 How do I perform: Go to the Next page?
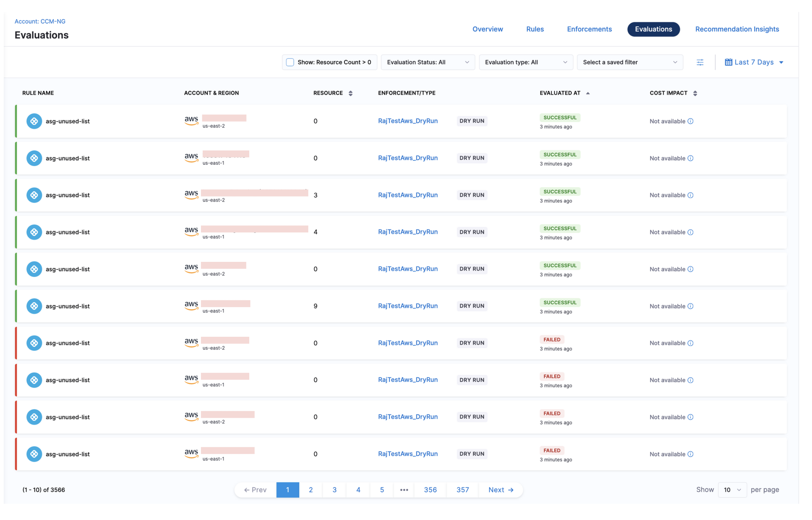(x=501, y=490)
